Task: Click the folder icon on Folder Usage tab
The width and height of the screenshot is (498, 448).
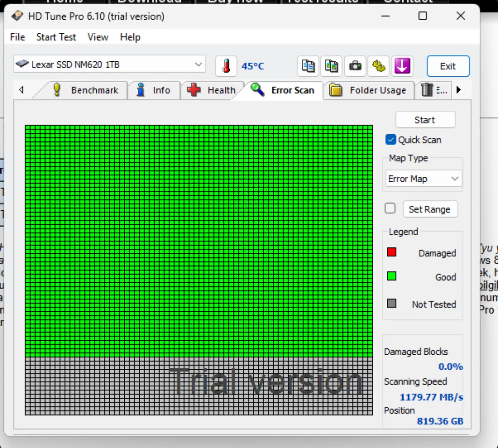Action: click(336, 90)
